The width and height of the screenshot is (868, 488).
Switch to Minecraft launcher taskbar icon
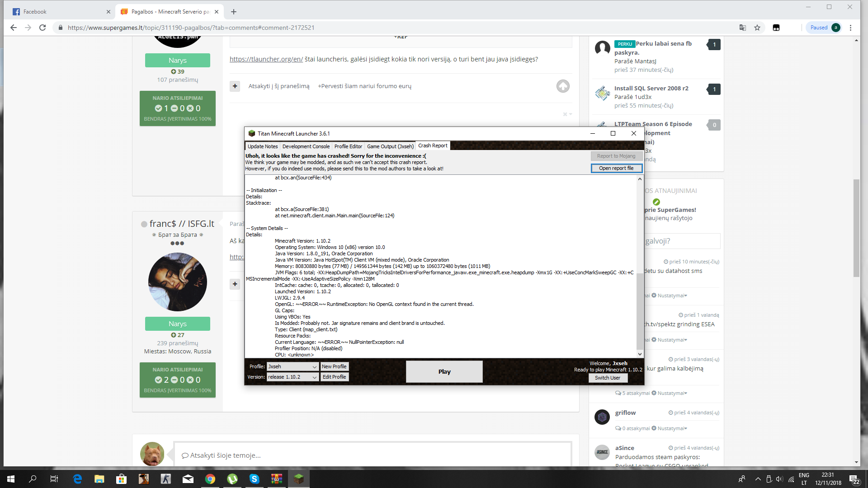299,479
